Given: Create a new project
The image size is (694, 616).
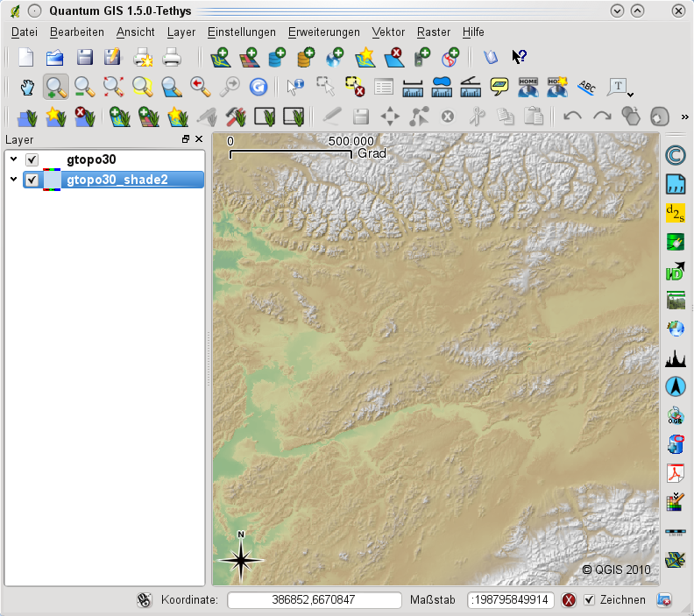Looking at the screenshot, I should pyautogui.click(x=25, y=58).
